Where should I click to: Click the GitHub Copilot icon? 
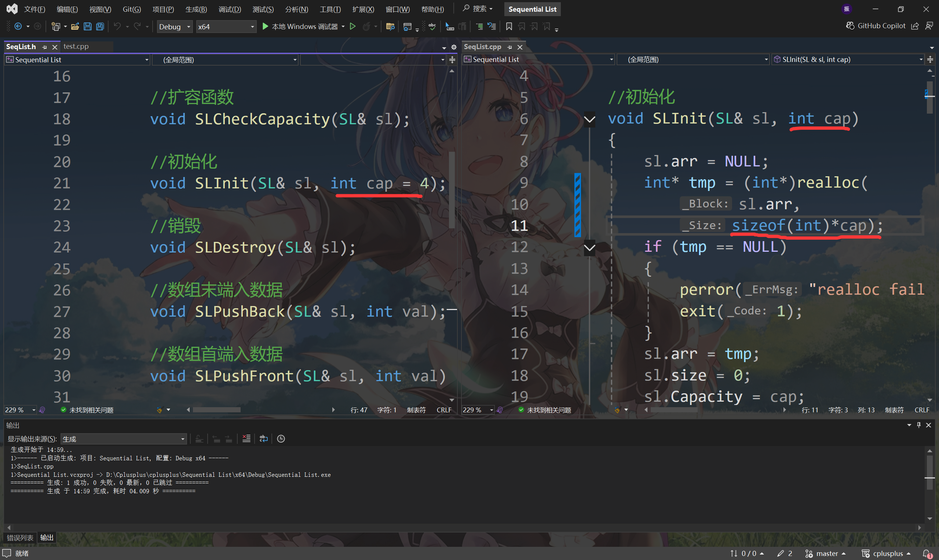pyautogui.click(x=850, y=26)
